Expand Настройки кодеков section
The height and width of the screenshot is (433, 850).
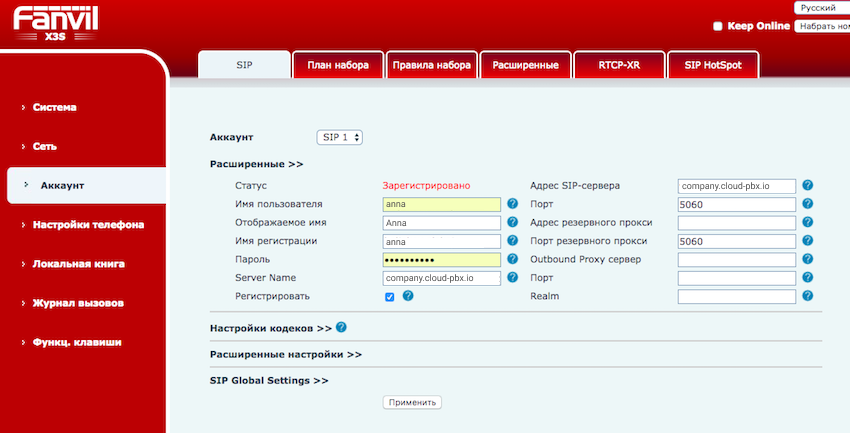pyautogui.click(x=270, y=328)
